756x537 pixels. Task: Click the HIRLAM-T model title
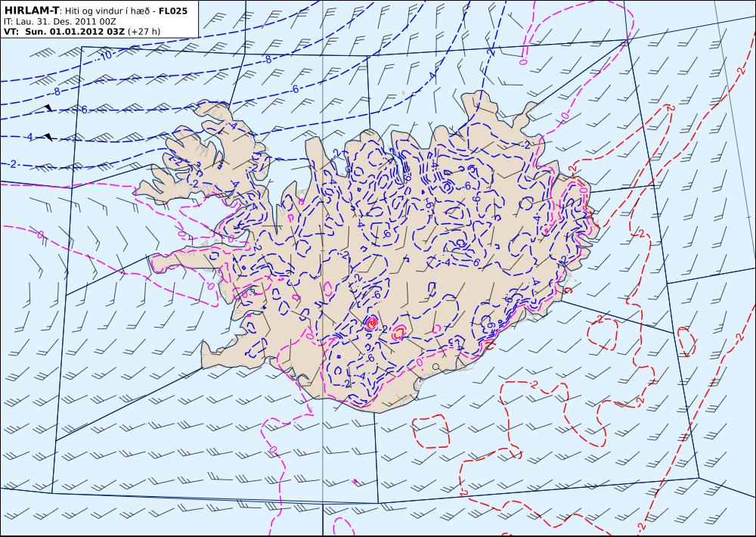click(x=31, y=11)
